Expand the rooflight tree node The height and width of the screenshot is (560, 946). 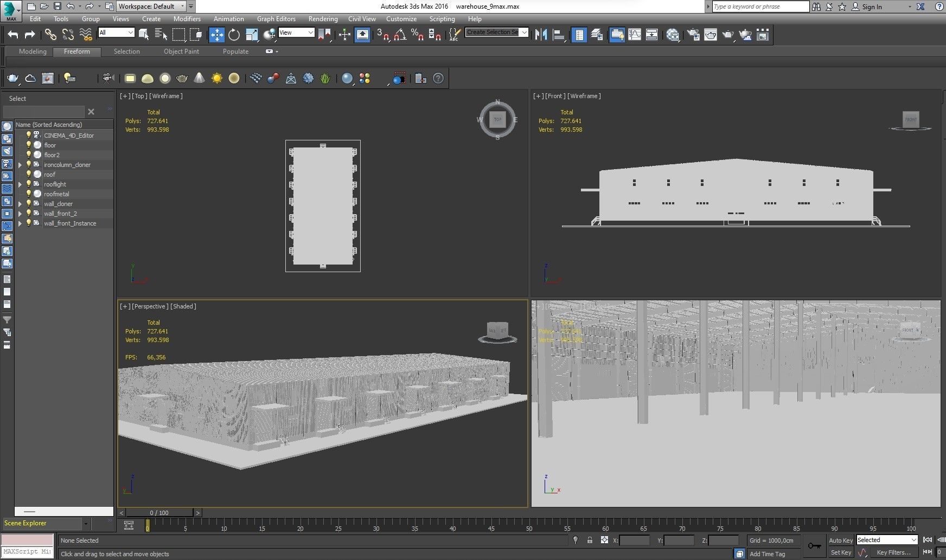pyautogui.click(x=21, y=184)
